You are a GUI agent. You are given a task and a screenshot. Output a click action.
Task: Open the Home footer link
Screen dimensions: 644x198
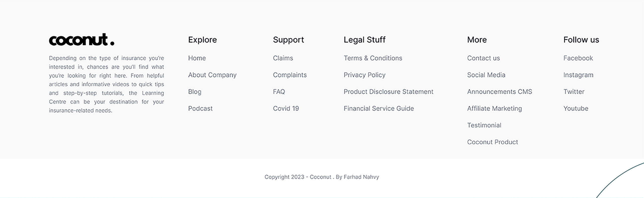tap(197, 58)
